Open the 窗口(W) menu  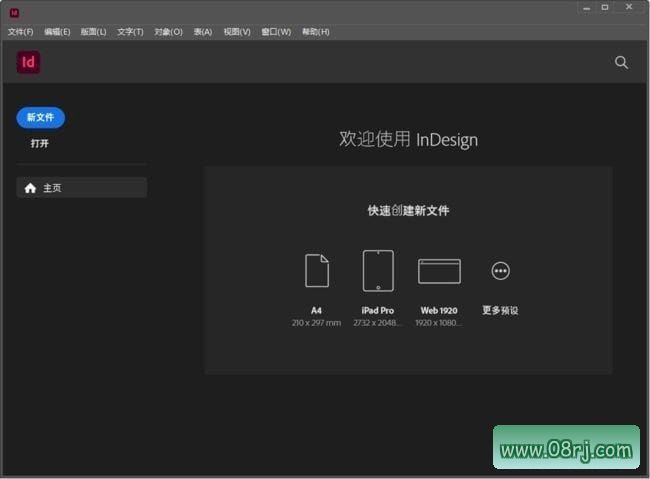276,32
